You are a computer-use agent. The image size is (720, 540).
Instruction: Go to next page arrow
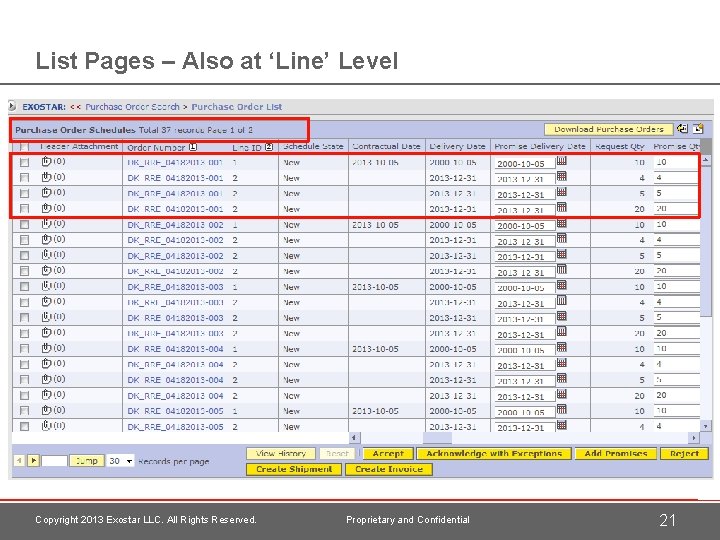(x=33, y=460)
